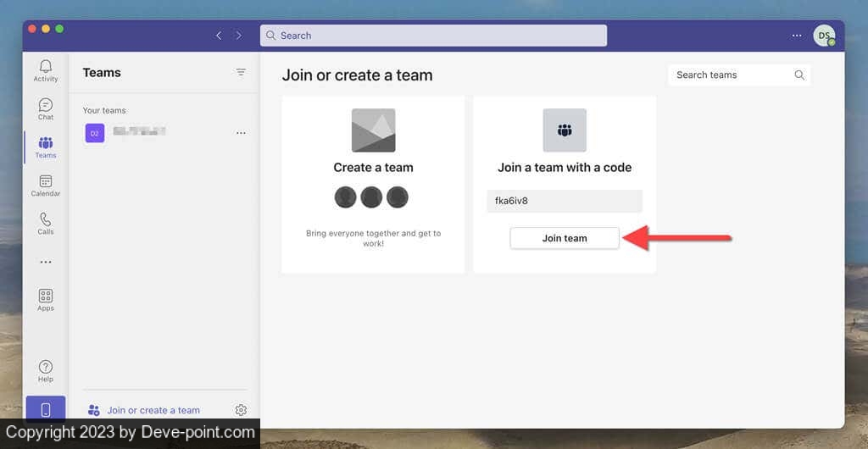Screen dimensions: 868x449
Task: Open the Apps icon in sidebar
Action: [46, 299]
